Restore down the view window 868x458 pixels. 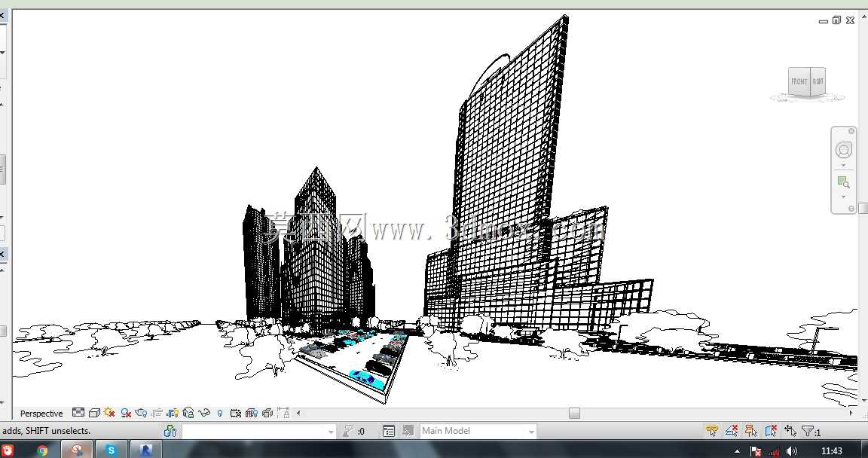pos(836,20)
